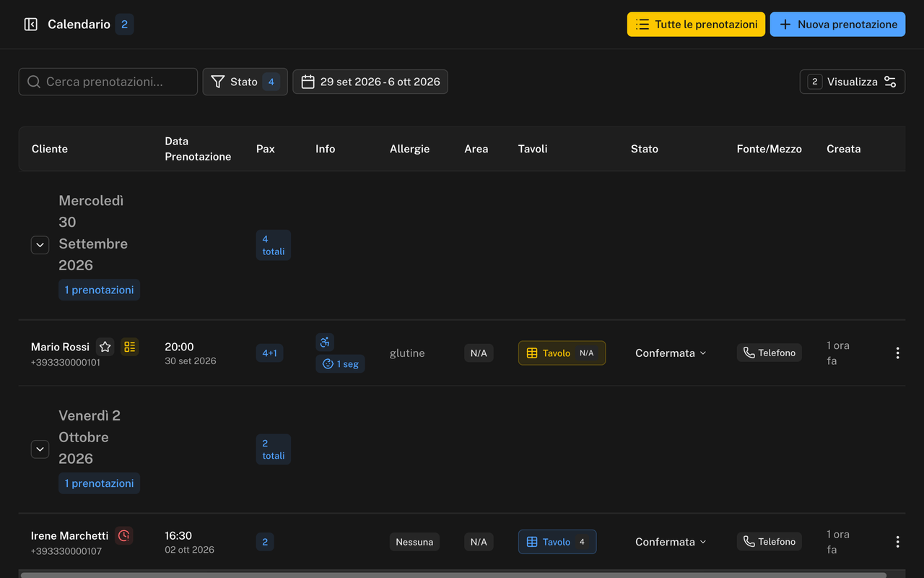Screen dimensions: 924x578
Task: Mark Mario Rossi as favorite star
Action: click(105, 347)
